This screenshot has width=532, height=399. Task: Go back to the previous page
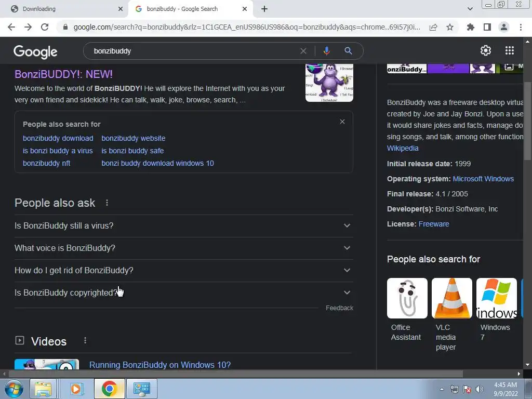pyautogui.click(x=11, y=27)
